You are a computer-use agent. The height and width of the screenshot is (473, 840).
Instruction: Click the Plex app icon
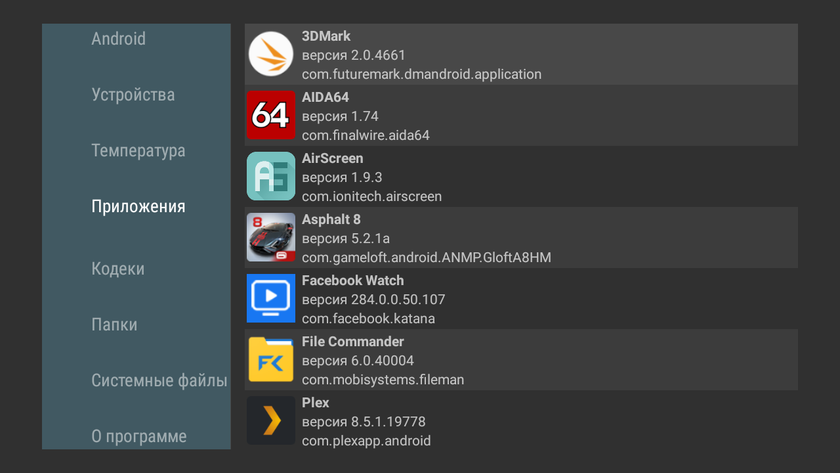[271, 421]
